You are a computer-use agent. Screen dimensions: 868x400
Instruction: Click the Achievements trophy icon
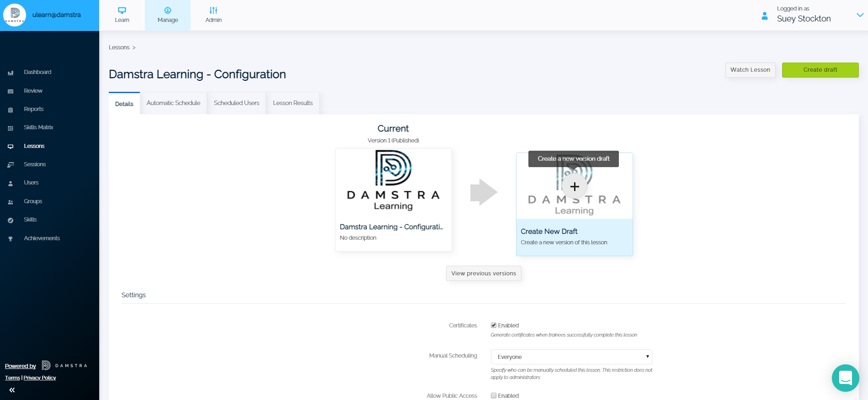(x=11, y=239)
